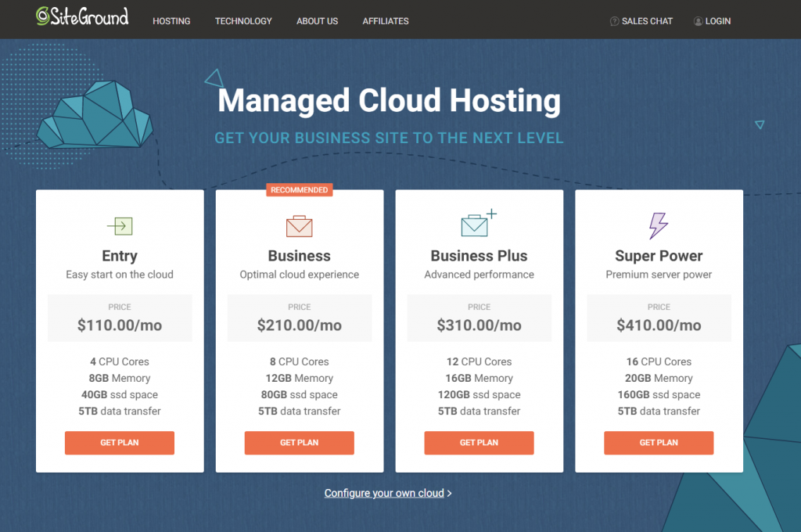Choose Get Plan under Super Power
Viewport: 801px width, 532px height.
pyautogui.click(x=659, y=443)
